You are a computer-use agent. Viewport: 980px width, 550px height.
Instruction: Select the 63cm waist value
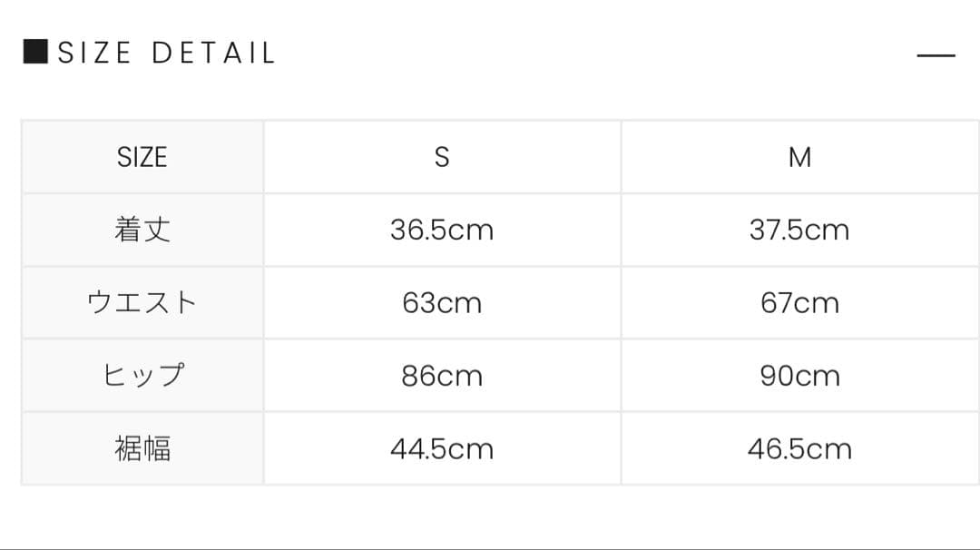(442, 302)
